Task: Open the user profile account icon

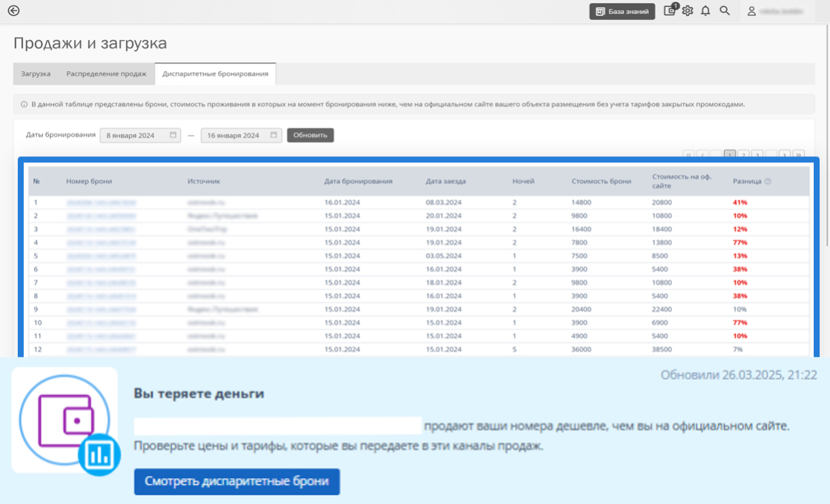Action: [753, 11]
